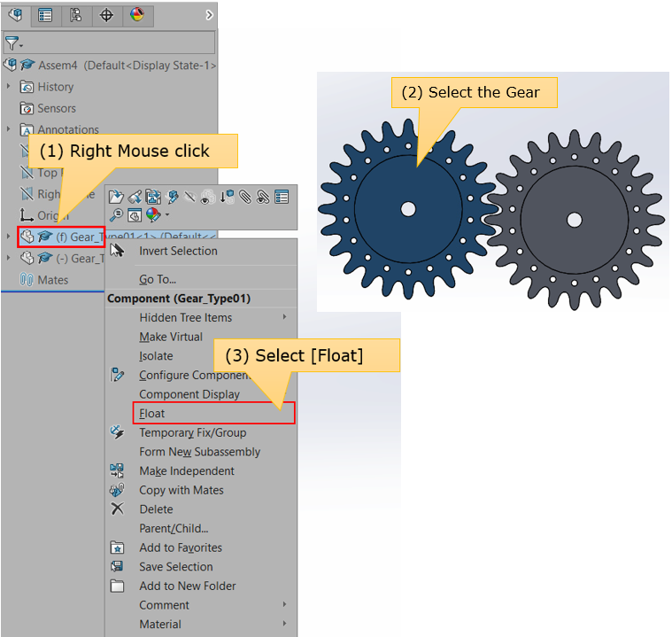
Task: Select the Mates folder
Action: [x=44, y=280]
